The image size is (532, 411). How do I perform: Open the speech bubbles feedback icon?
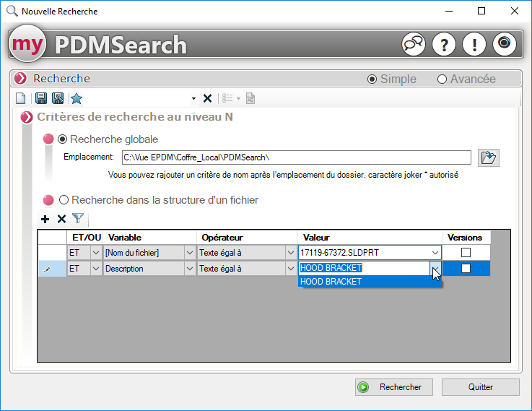414,44
